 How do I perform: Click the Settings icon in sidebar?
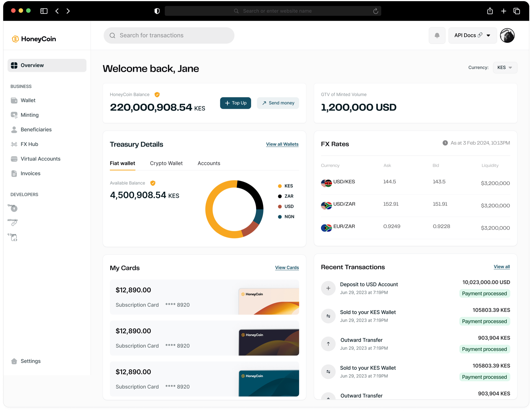[x=14, y=361]
